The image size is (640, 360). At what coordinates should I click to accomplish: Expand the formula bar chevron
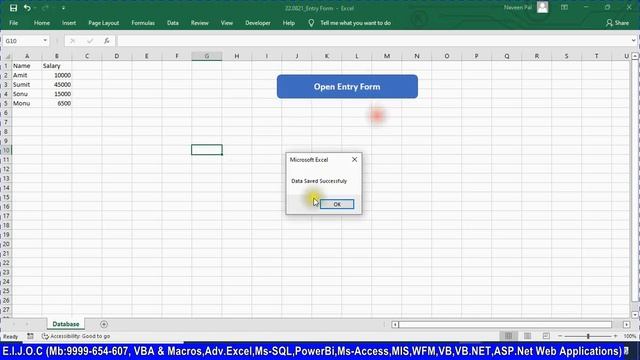click(x=633, y=41)
